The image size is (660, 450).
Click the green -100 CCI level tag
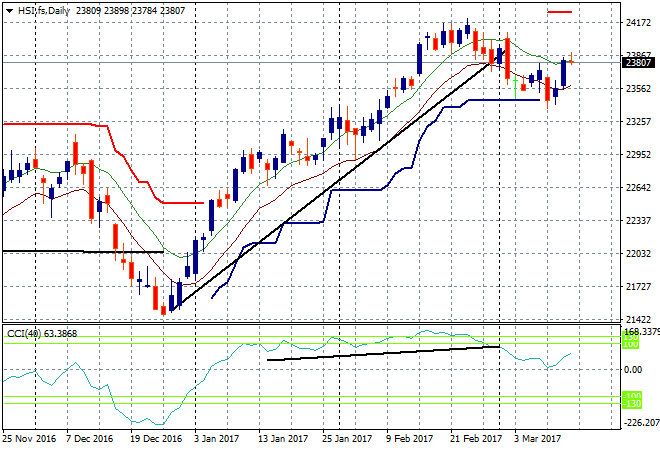coord(632,396)
